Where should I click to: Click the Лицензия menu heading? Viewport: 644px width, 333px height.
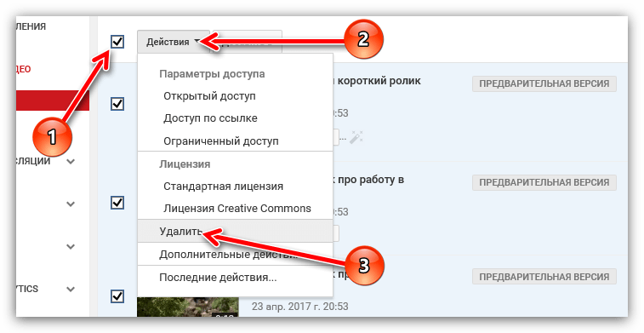[x=185, y=164]
